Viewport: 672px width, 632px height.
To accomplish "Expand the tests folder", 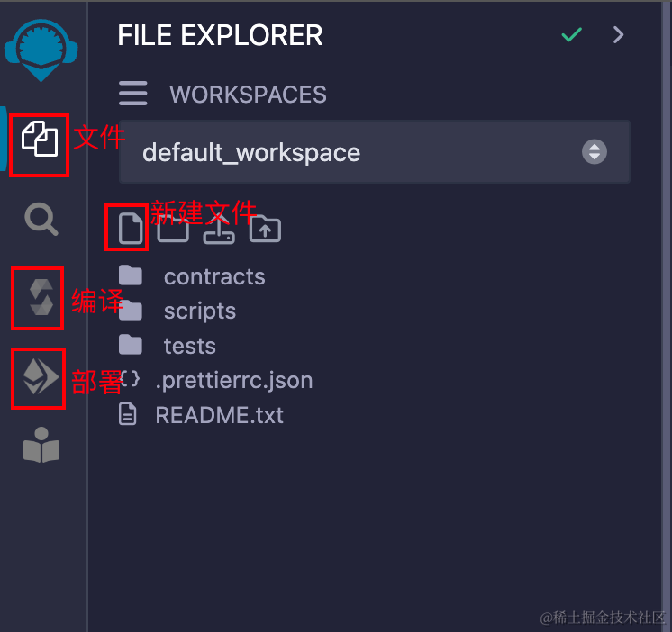I will (168, 345).
